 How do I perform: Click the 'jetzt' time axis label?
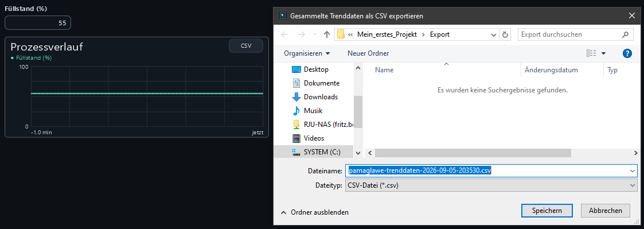coord(257,133)
